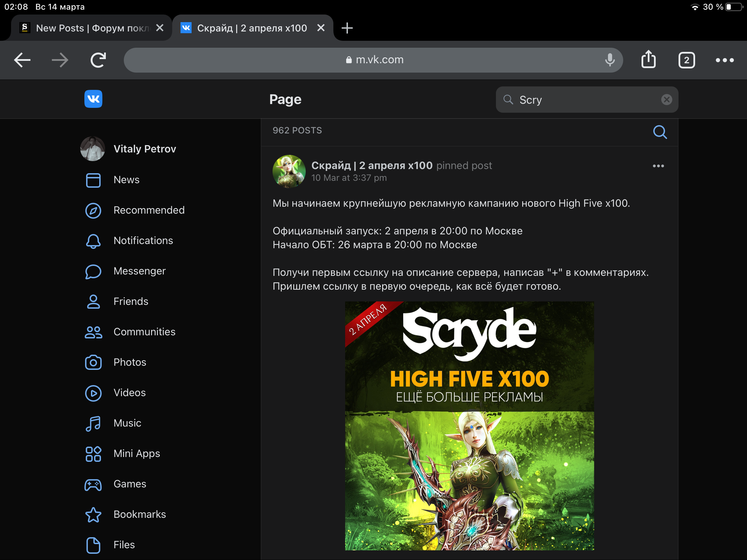Close the Скрайд VK tab
Viewport: 747px width, 560px height.
321,28
